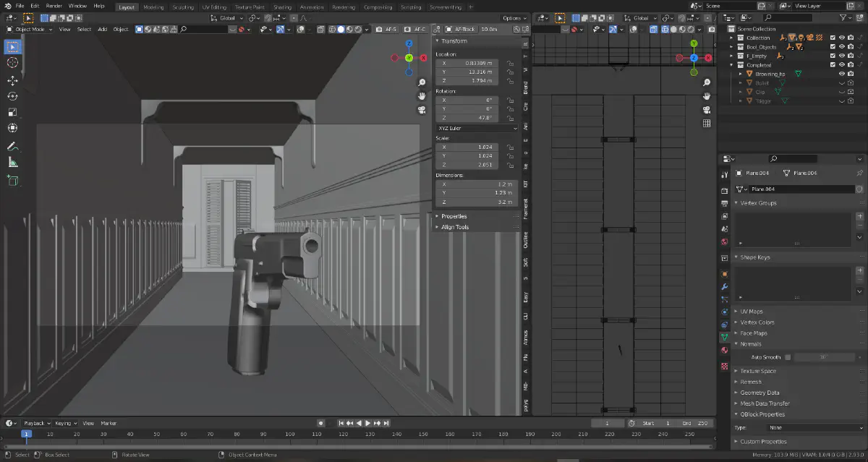The image size is (868, 462).
Task: Open the Material properties tab
Action: 725,351
